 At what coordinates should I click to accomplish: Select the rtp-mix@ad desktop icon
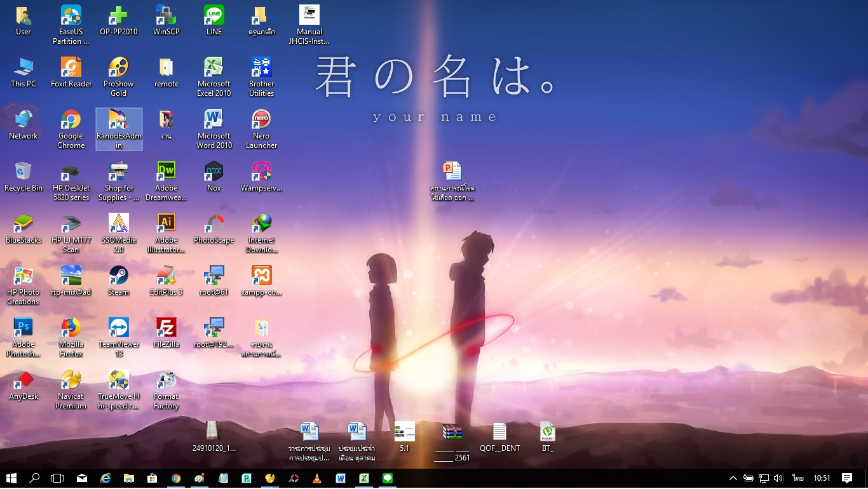(71, 281)
